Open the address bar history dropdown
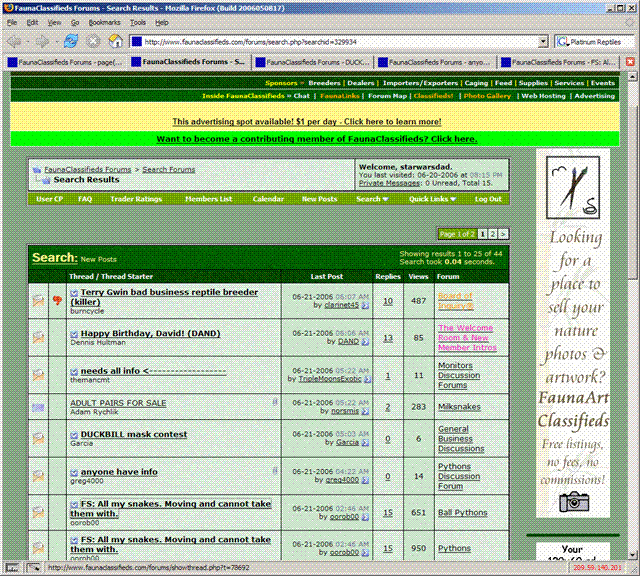The image size is (640, 576). 543,42
